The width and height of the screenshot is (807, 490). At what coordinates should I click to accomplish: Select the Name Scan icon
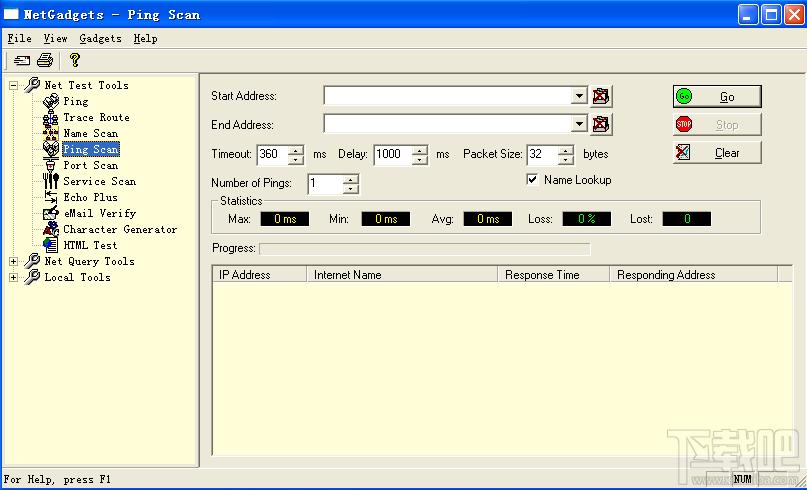pos(50,133)
